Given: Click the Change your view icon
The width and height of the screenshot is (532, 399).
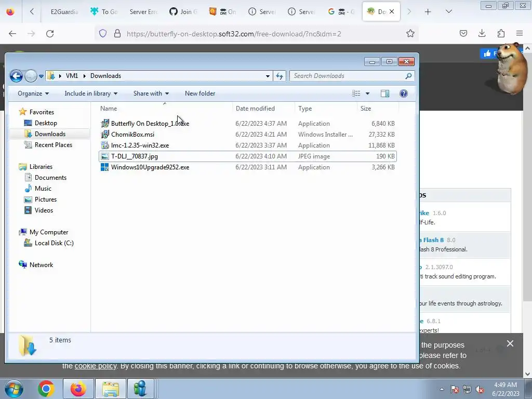Looking at the screenshot, I should point(356,94).
